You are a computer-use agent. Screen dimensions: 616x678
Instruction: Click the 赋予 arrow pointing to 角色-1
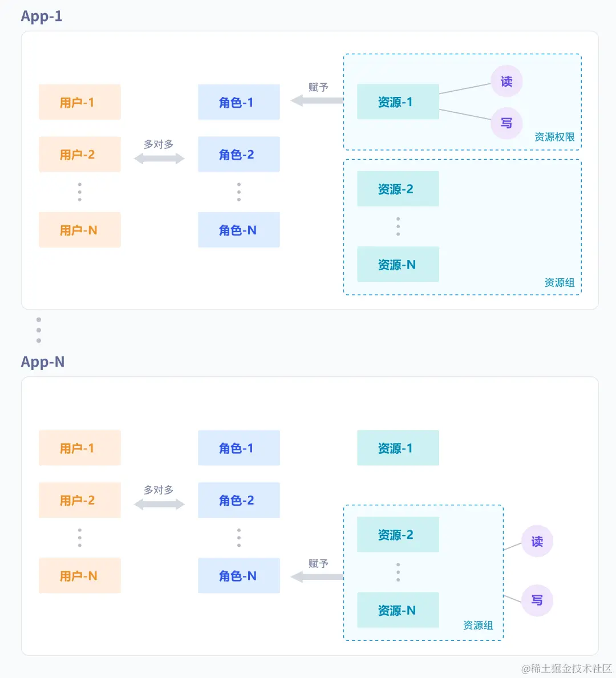[x=317, y=101]
